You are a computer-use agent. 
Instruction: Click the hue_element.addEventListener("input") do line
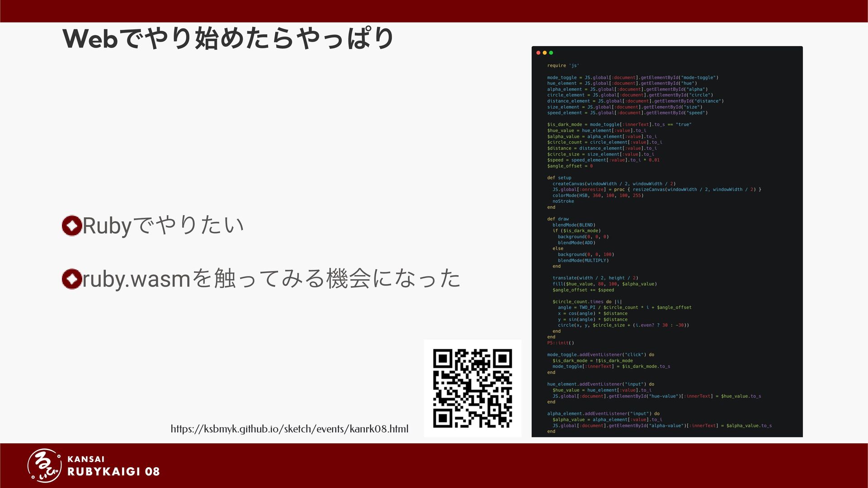pyautogui.click(x=600, y=385)
